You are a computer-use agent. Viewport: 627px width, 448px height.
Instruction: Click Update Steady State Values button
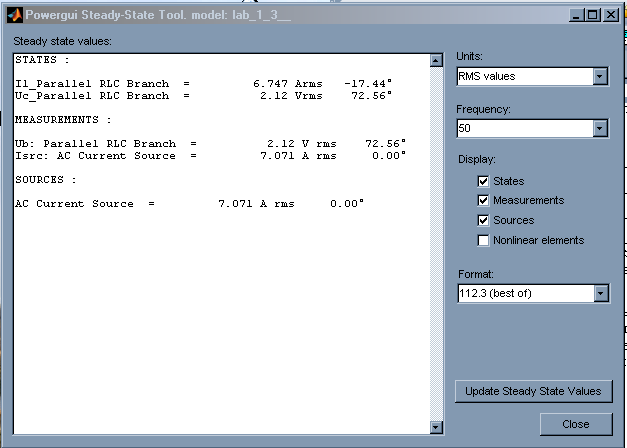533,391
